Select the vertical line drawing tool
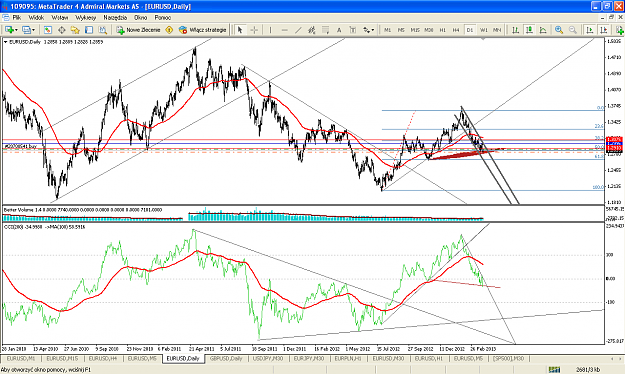Image resolution: width=625 pixels, height=374 pixels. [270, 30]
